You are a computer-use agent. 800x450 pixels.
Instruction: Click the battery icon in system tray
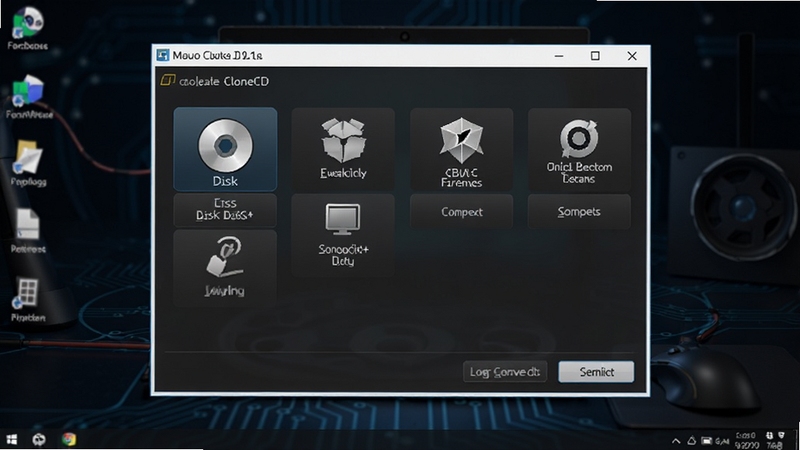point(707,441)
